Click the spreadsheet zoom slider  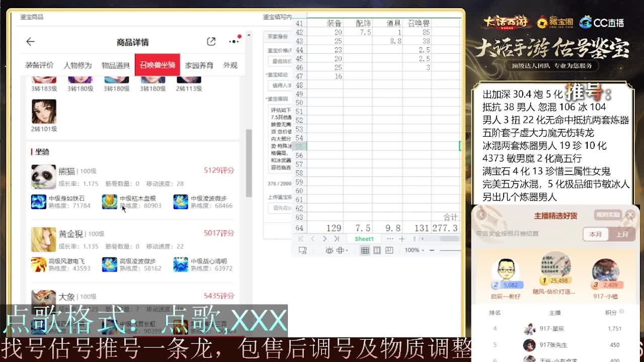click(450, 250)
